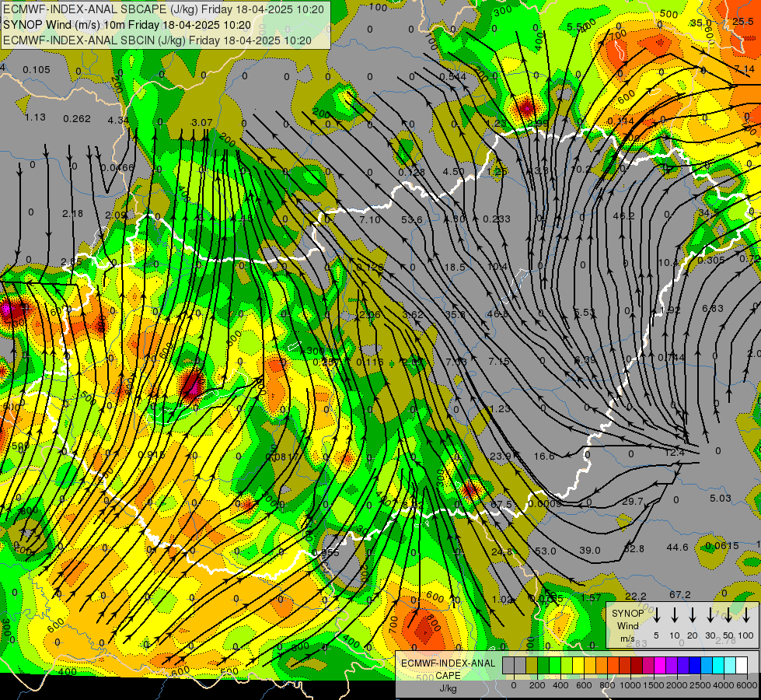Click the wind arrow above the 50 m/s label
The height and width of the screenshot is (700, 761).
pos(728,615)
